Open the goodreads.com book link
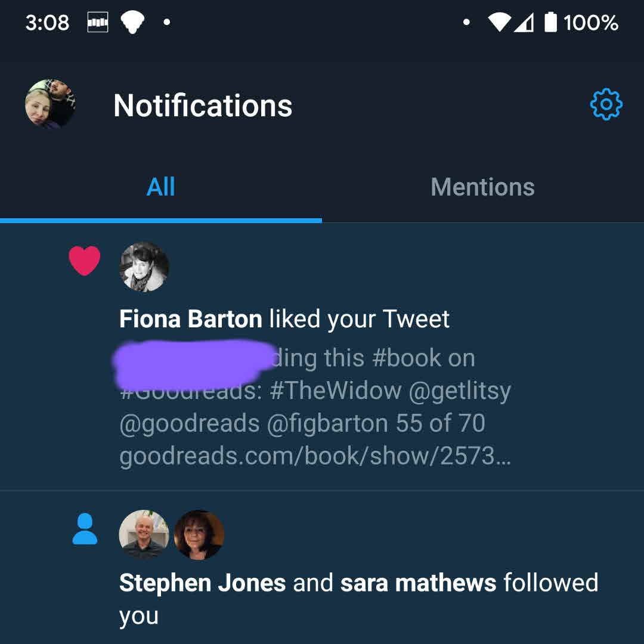The width and height of the screenshot is (644, 644). click(315, 456)
